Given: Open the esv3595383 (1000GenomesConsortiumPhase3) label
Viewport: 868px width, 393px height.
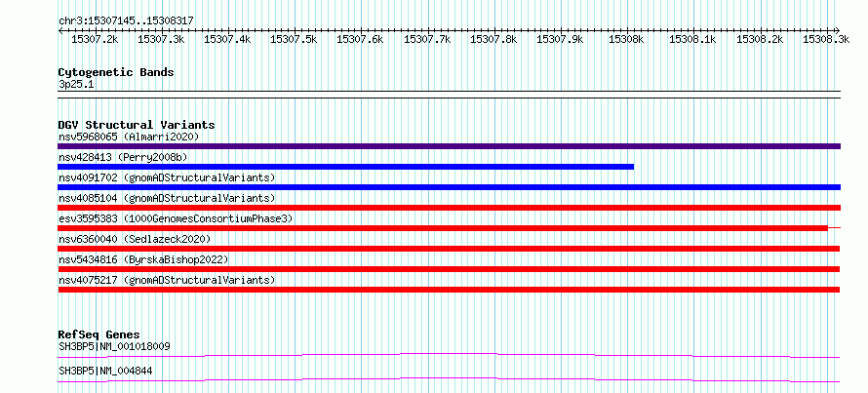Looking at the screenshot, I should coord(176,218).
